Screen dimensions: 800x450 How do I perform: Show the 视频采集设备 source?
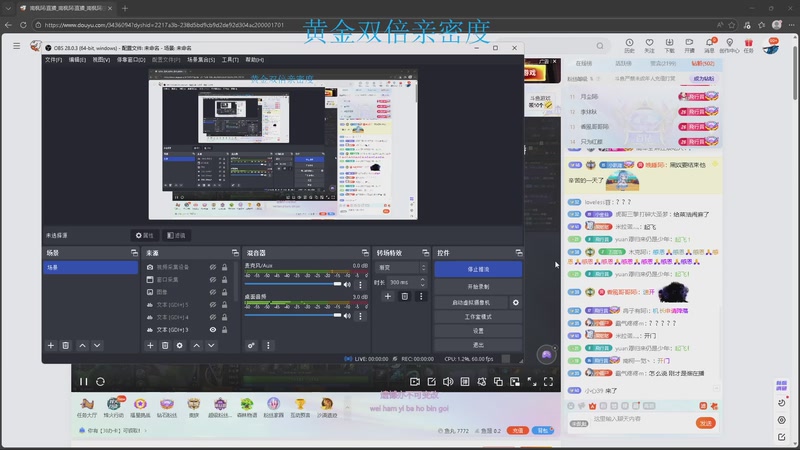(213, 267)
